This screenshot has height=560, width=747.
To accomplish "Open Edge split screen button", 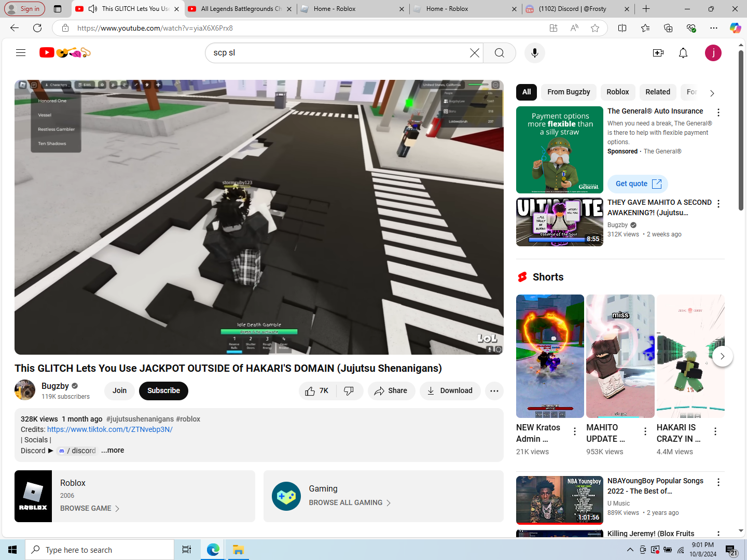I will (x=622, y=28).
